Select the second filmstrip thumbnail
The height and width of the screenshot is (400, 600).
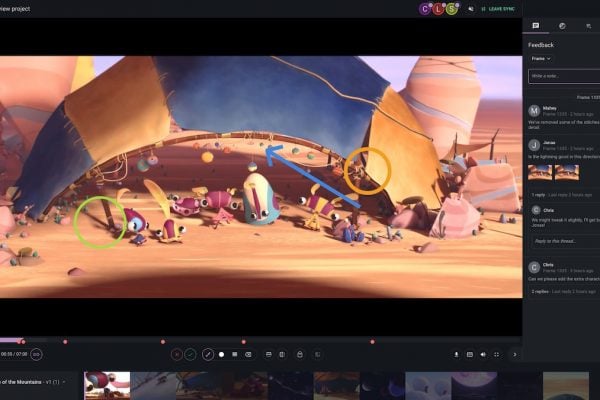click(x=153, y=386)
